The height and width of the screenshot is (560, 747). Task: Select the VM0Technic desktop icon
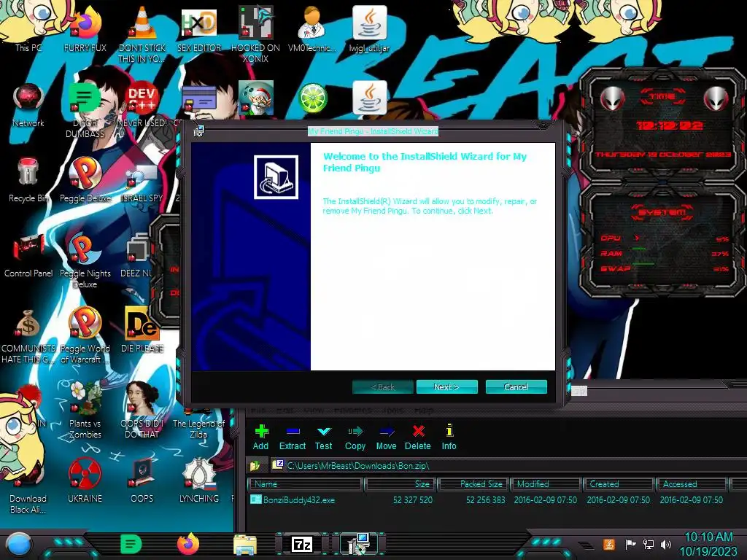pyautogui.click(x=312, y=29)
